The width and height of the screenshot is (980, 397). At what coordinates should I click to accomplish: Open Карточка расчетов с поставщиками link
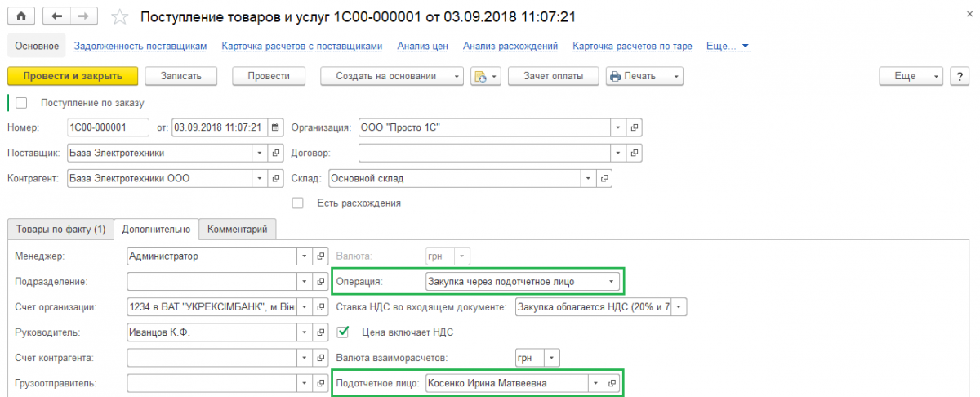(x=302, y=47)
